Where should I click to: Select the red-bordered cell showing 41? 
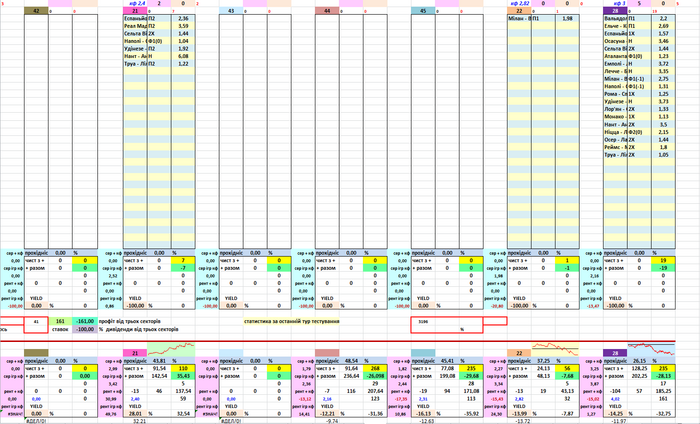pos(36,321)
